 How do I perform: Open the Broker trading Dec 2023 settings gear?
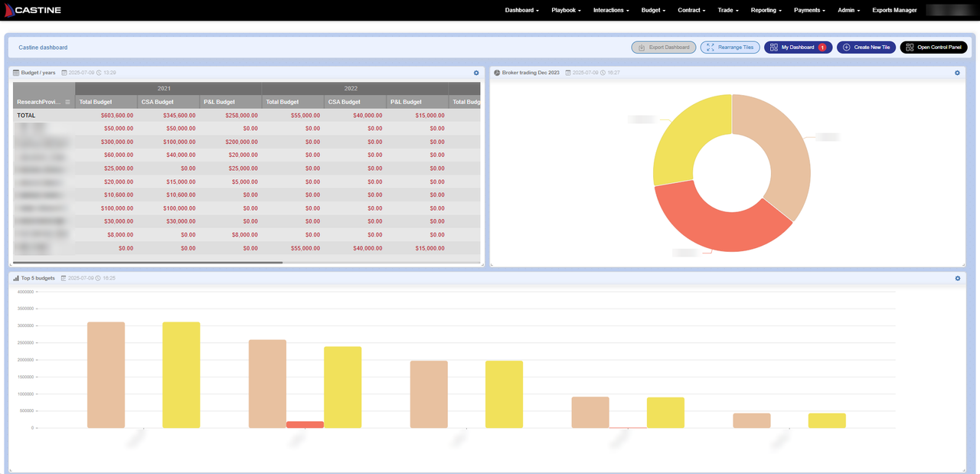[x=957, y=73]
